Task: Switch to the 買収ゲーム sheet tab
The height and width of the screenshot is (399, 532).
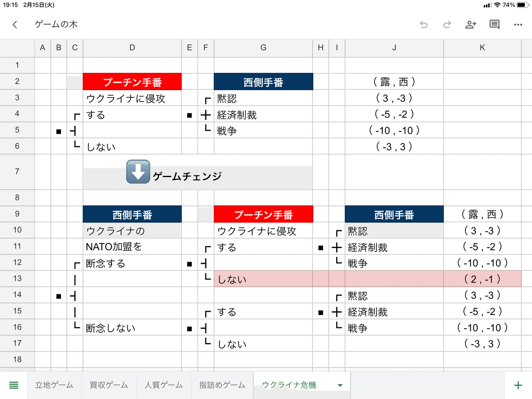Action: pos(109,385)
